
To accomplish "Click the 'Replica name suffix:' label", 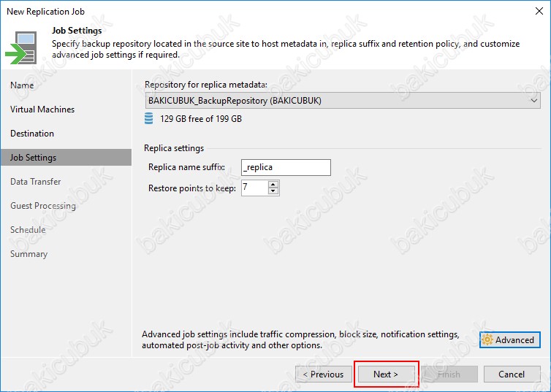I will click(x=186, y=167).
